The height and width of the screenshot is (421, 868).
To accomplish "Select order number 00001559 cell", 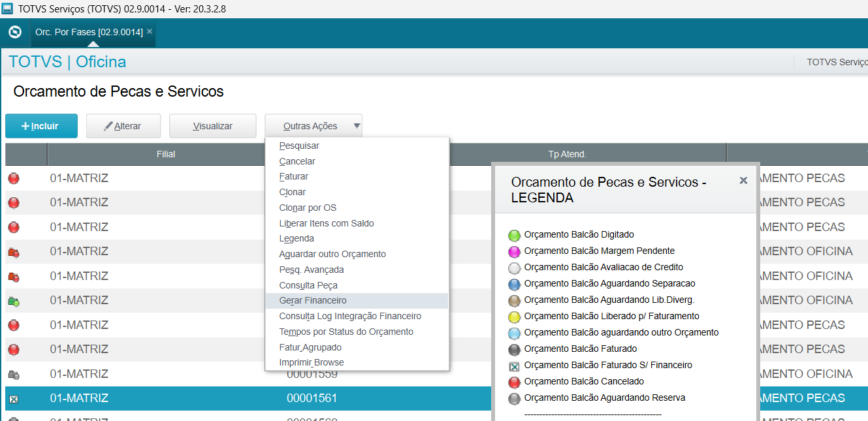I will click(x=312, y=374).
